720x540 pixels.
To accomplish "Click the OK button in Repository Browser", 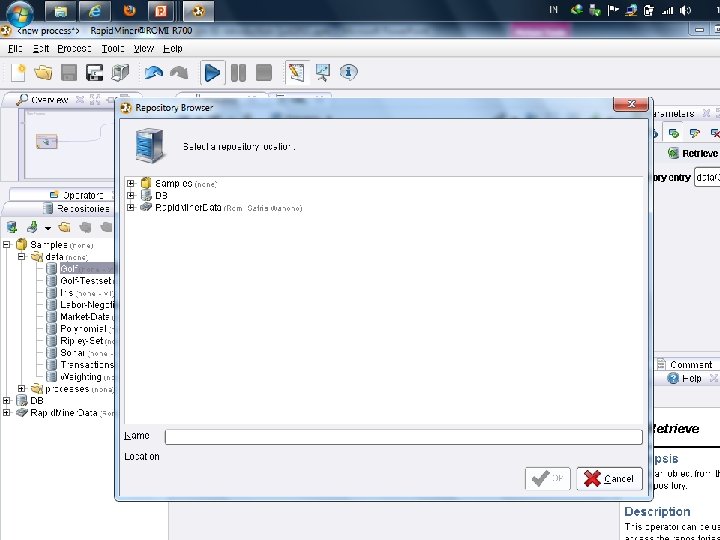I will [548, 479].
